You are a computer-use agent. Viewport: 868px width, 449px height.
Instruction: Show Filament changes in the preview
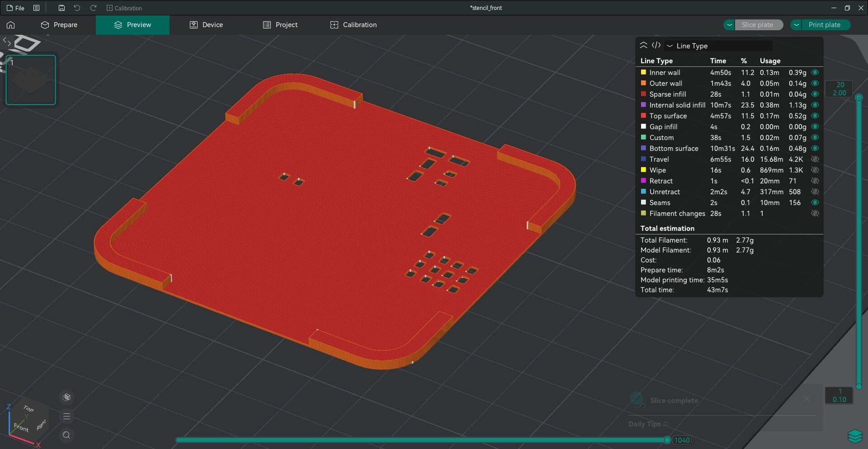pyautogui.click(x=815, y=213)
